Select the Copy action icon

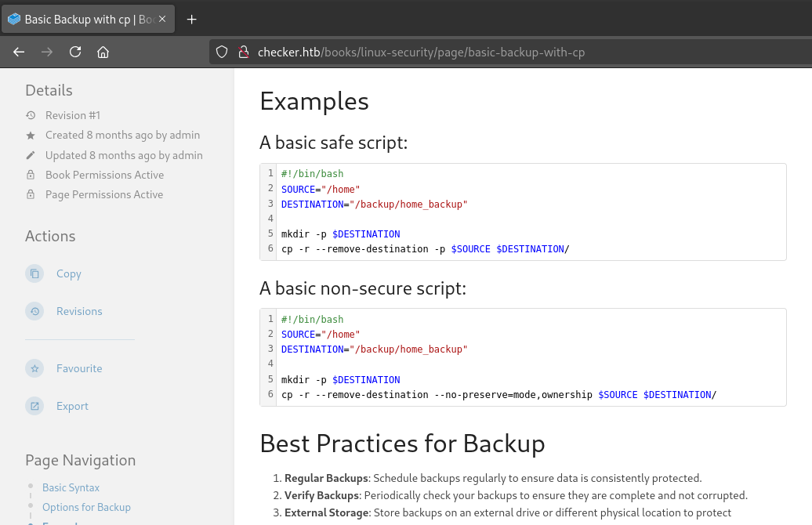click(x=34, y=273)
